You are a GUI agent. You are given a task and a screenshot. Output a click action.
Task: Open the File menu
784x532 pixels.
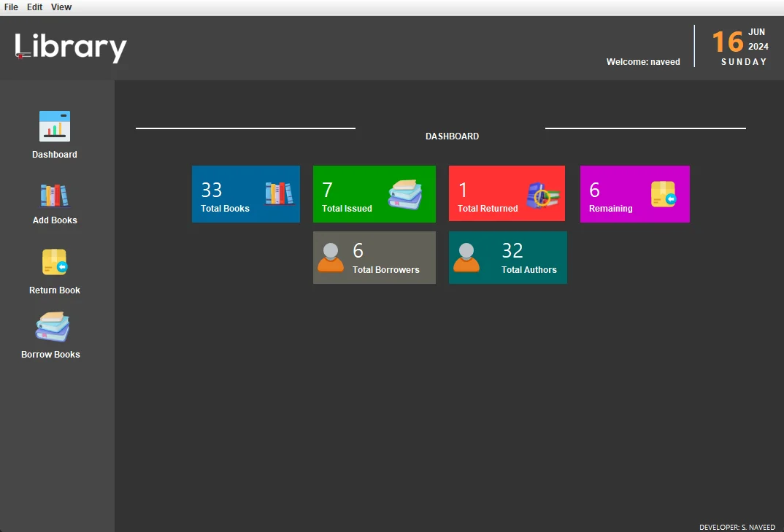point(11,7)
